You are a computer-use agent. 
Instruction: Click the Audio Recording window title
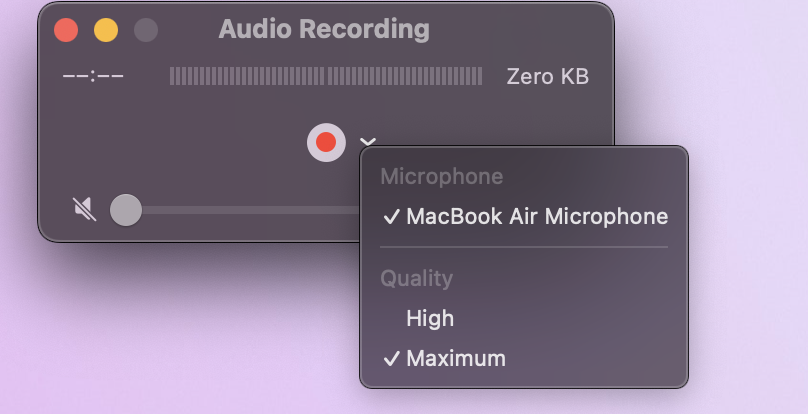(324, 29)
